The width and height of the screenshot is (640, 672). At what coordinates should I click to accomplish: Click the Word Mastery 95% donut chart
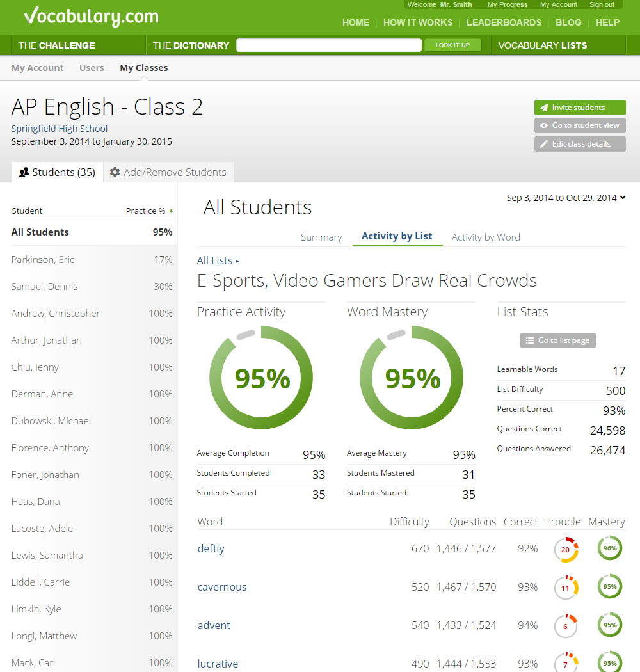coord(412,378)
